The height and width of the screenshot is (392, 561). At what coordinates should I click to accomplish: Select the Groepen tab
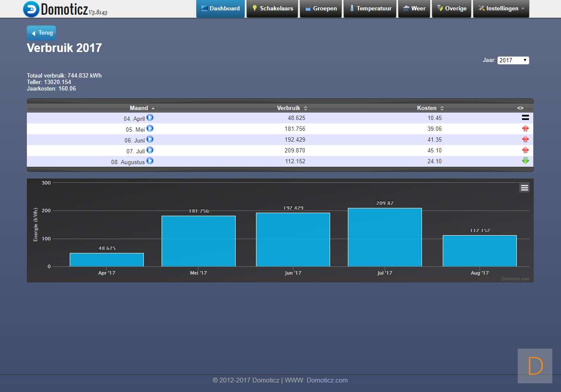[x=321, y=9]
